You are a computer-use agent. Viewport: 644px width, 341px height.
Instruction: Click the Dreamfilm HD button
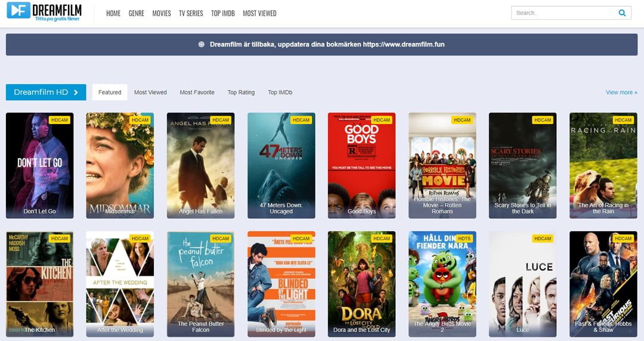point(46,92)
